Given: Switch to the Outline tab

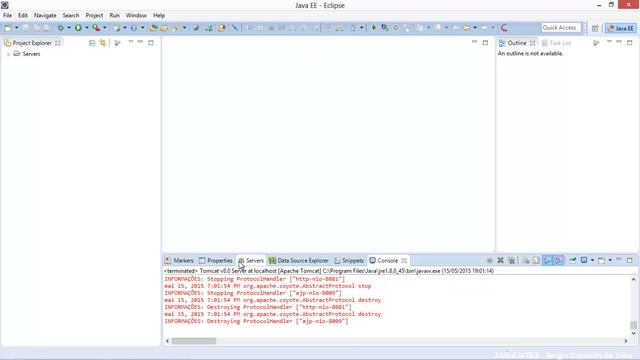Looking at the screenshot, I should click(517, 43).
